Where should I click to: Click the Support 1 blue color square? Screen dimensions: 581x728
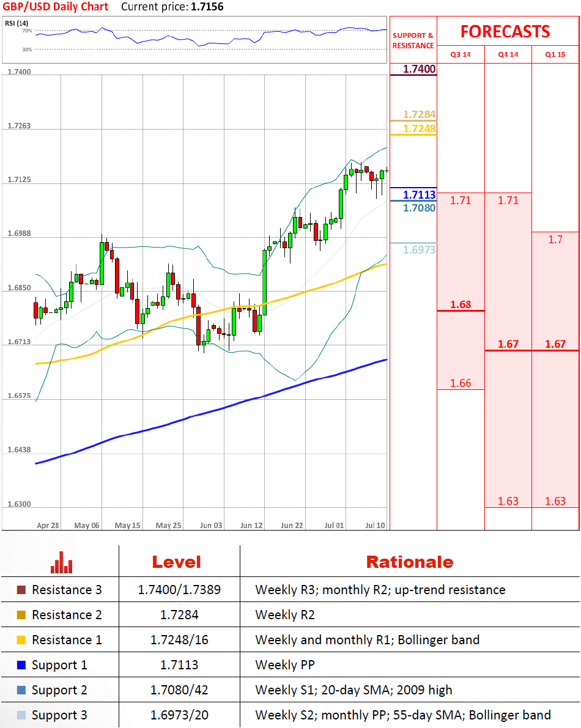click(21, 665)
